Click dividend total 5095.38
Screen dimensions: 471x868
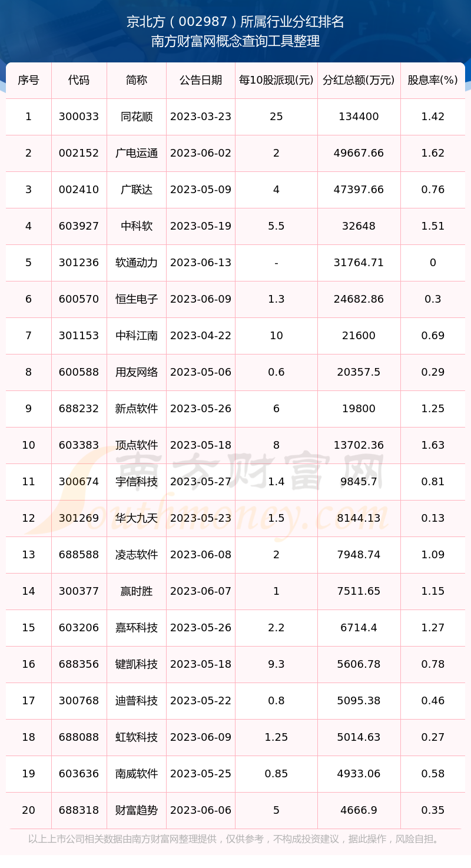pos(359,701)
